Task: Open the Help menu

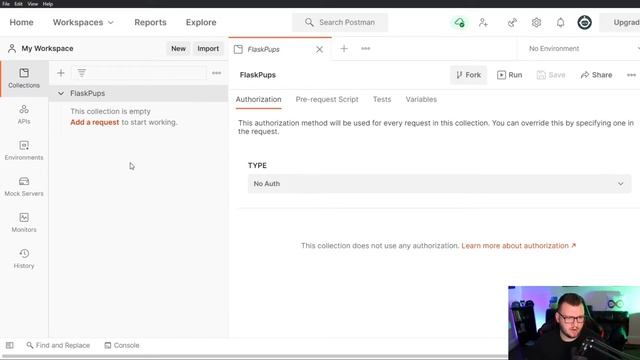Action: pos(48,4)
